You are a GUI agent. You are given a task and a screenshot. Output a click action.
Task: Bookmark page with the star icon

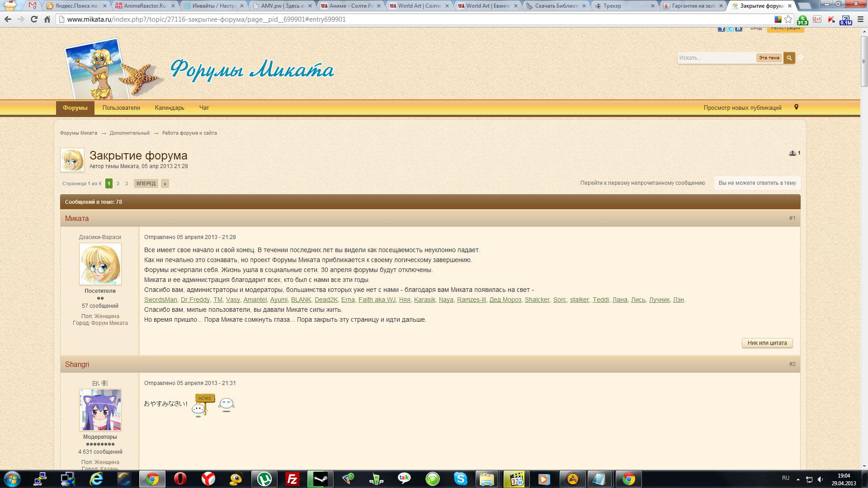(788, 19)
